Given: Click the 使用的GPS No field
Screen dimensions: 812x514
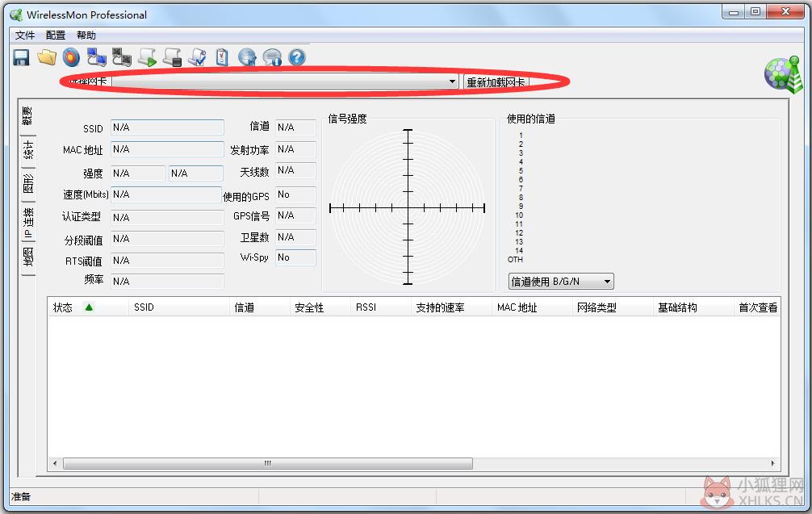Looking at the screenshot, I should [x=295, y=194].
